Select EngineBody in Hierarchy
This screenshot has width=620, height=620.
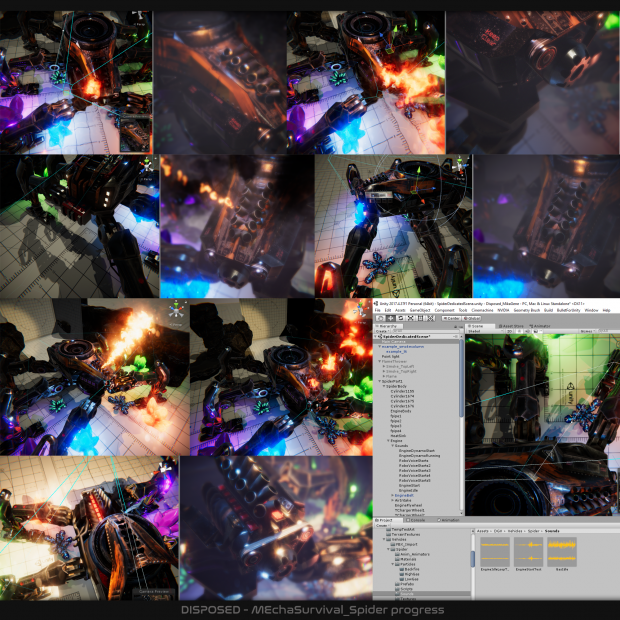pyautogui.click(x=401, y=411)
